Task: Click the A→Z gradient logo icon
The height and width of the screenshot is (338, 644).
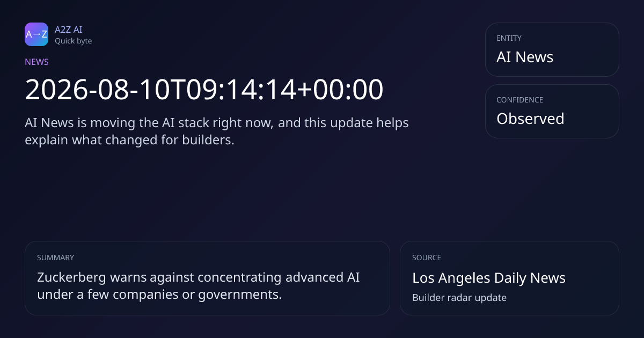Action: 36,34
